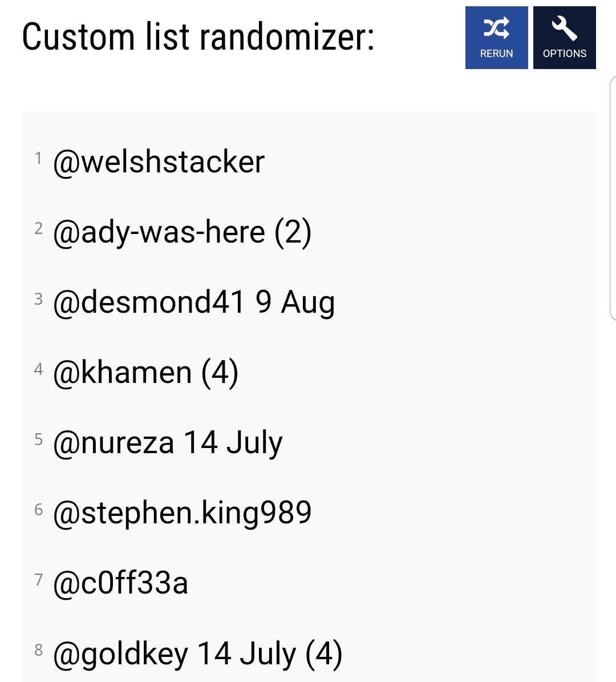
Task: Select the @welshstacker list entry
Action: coord(159,162)
